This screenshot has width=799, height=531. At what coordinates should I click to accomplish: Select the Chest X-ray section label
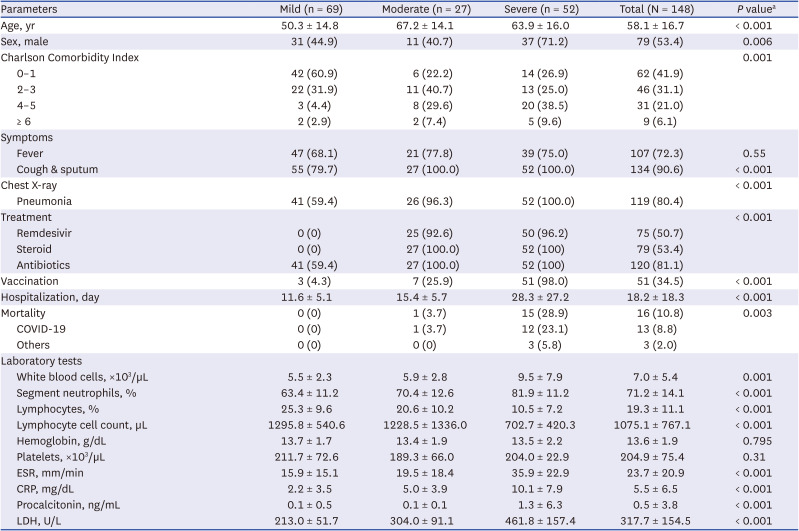(34, 185)
